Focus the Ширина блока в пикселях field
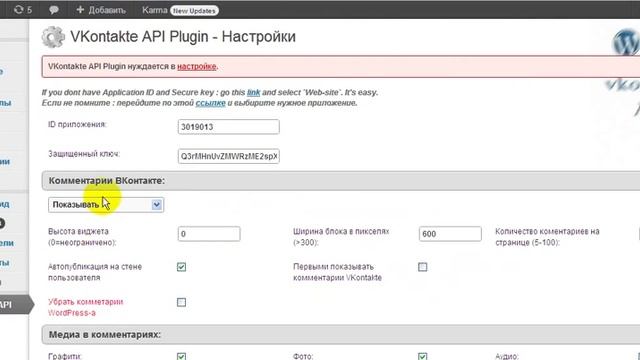The width and height of the screenshot is (640, 360). point(450,234)
